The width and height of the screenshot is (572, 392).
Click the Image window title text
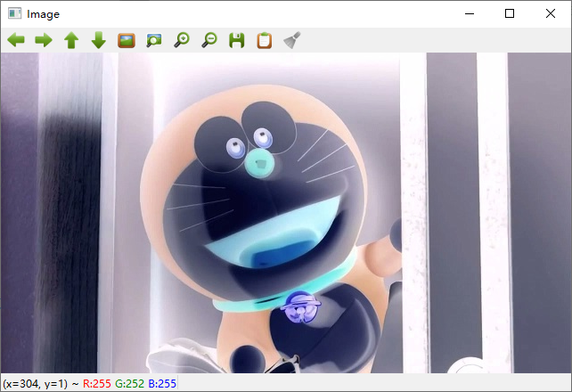43,14
